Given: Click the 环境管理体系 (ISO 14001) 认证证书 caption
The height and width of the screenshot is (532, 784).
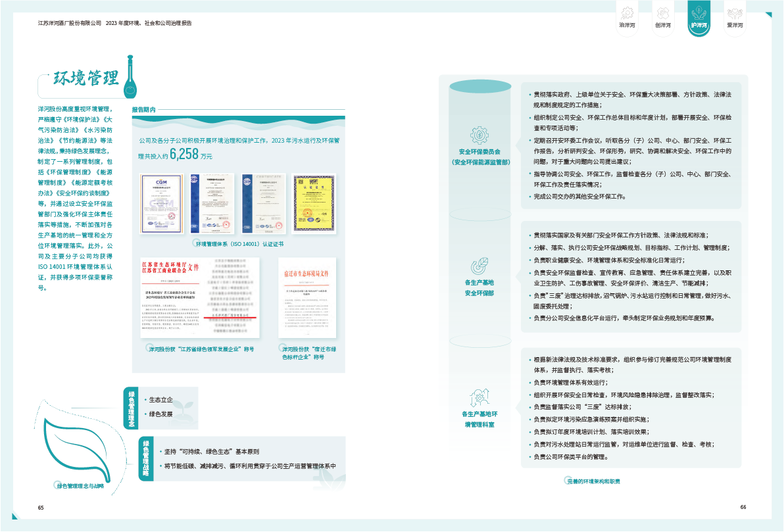Looking at the screenshot, I should [239, 244].
